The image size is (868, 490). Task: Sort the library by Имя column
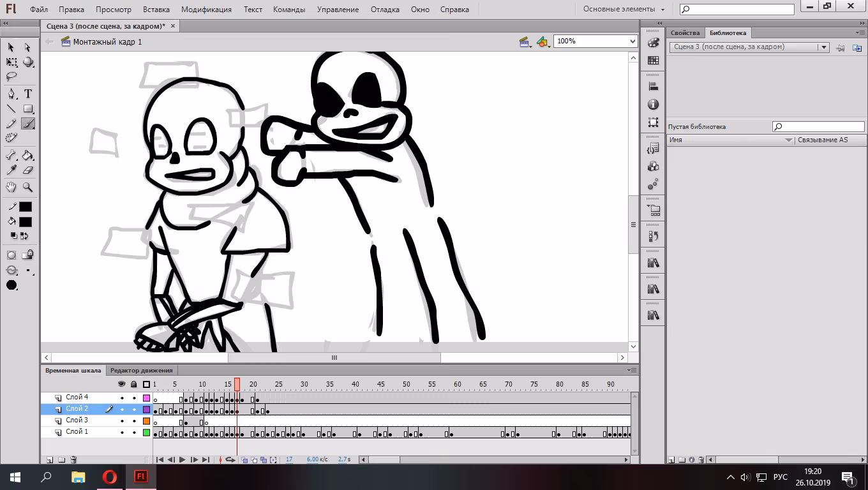731,140
